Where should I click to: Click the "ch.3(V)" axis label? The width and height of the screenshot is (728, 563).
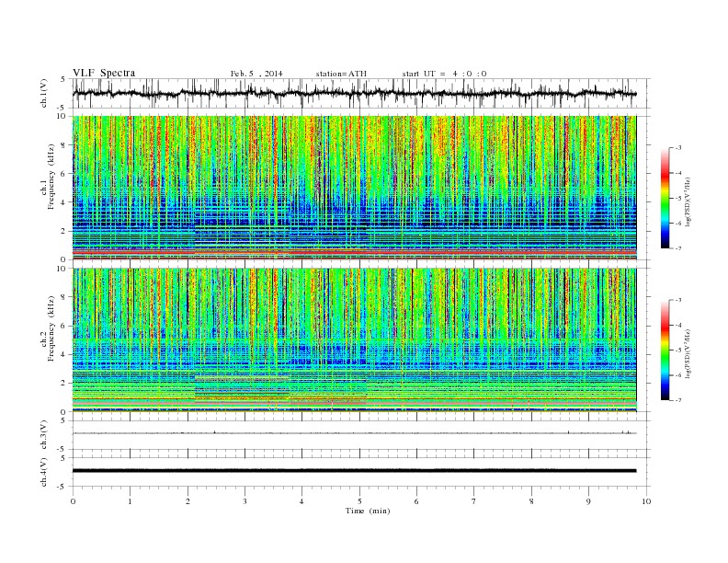tap(44, 435)
